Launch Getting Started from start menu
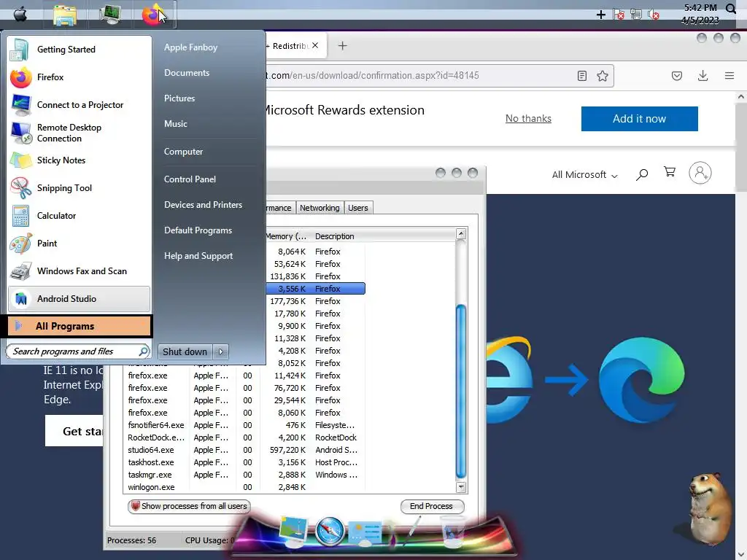The width and height of the screenshot is (747, 560). tap(79, 50)
